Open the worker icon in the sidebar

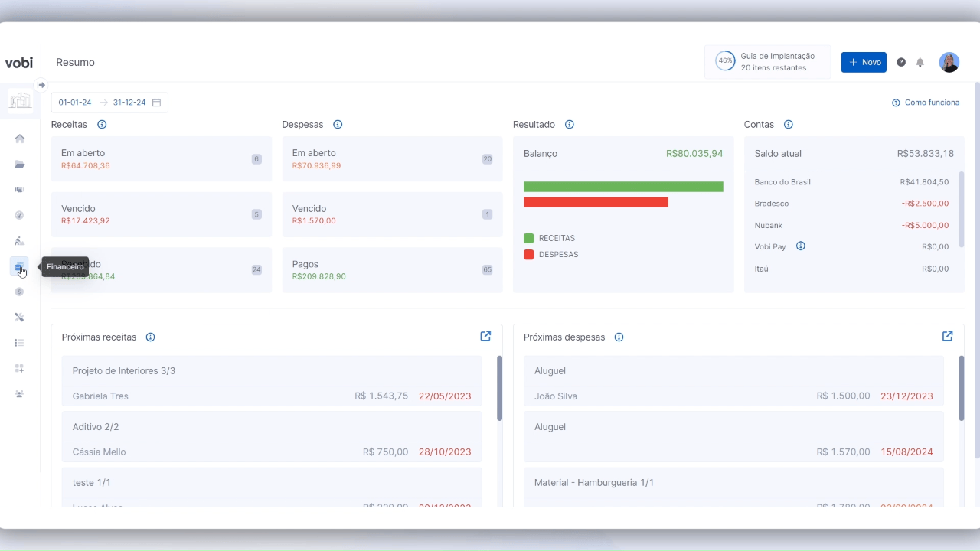pos(20,241)
